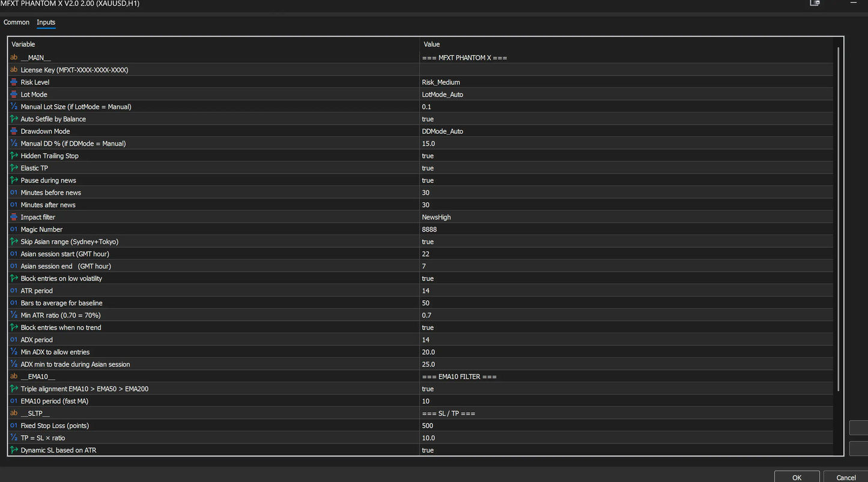Viewport: 868px width, 482px height.
Task: Switch to the Common tab
Action: (16, 22)
